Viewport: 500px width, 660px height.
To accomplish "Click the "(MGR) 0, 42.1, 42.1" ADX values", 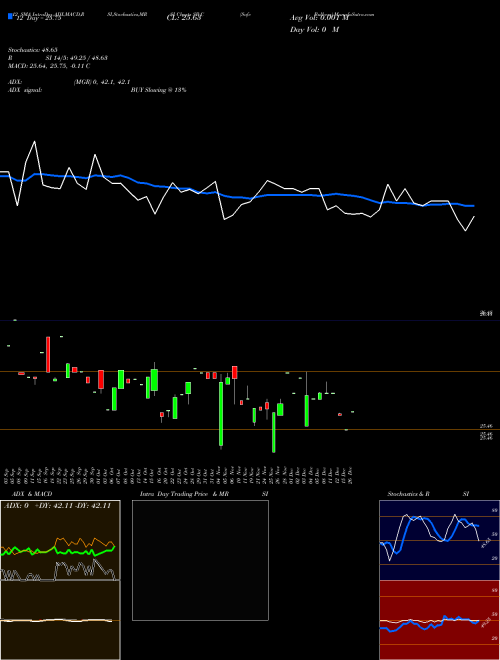I will click(x=102, y=82).
